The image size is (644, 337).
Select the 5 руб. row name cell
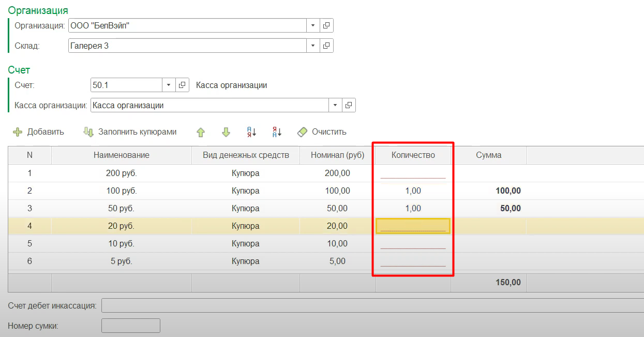pyautogui.click(x=122, y=261)
